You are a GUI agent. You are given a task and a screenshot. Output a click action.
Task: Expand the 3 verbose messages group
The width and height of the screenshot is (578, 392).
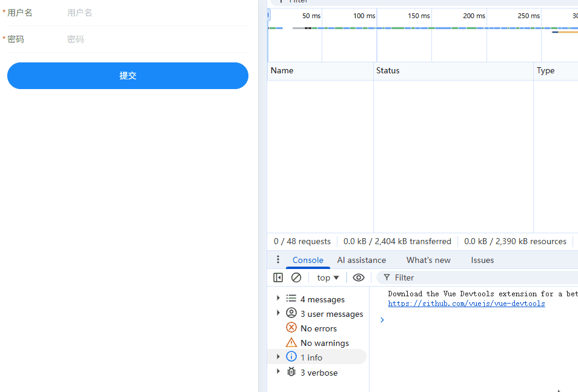pyautogui.click(x=278, y=372)
